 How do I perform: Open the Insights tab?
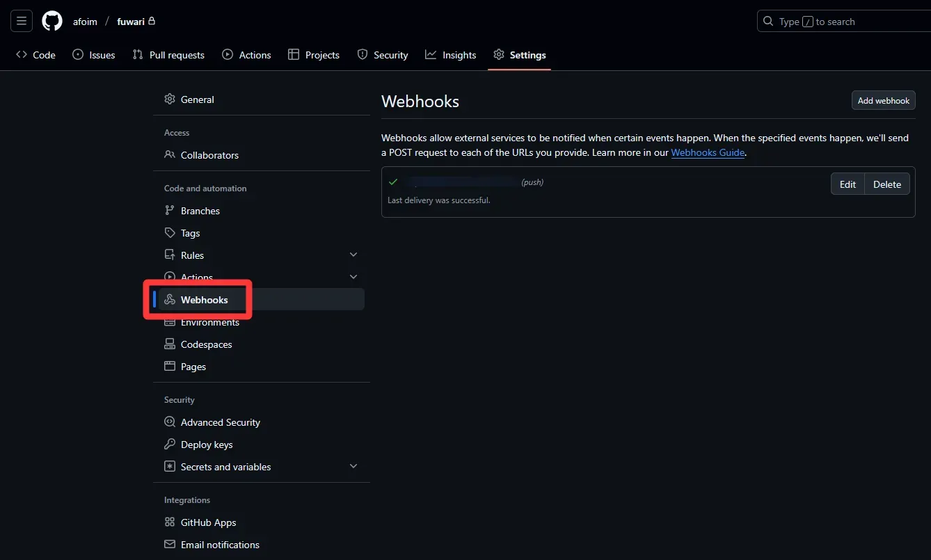451,55
